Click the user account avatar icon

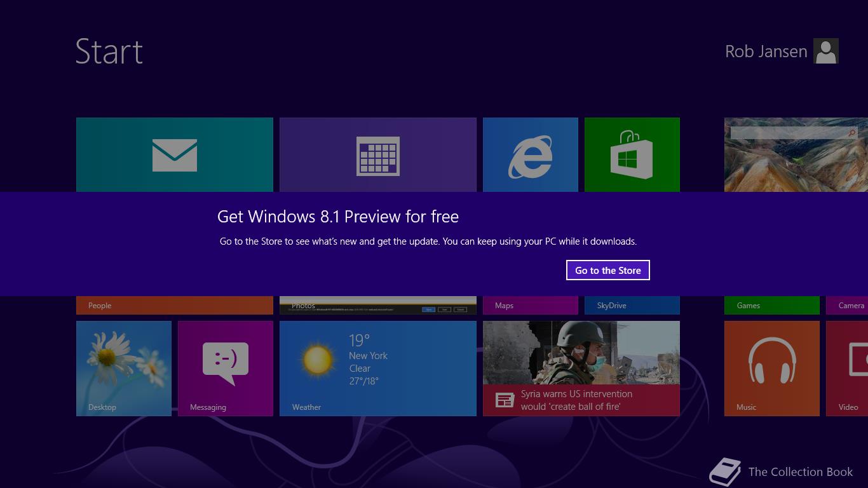click(x=826, y=51)
